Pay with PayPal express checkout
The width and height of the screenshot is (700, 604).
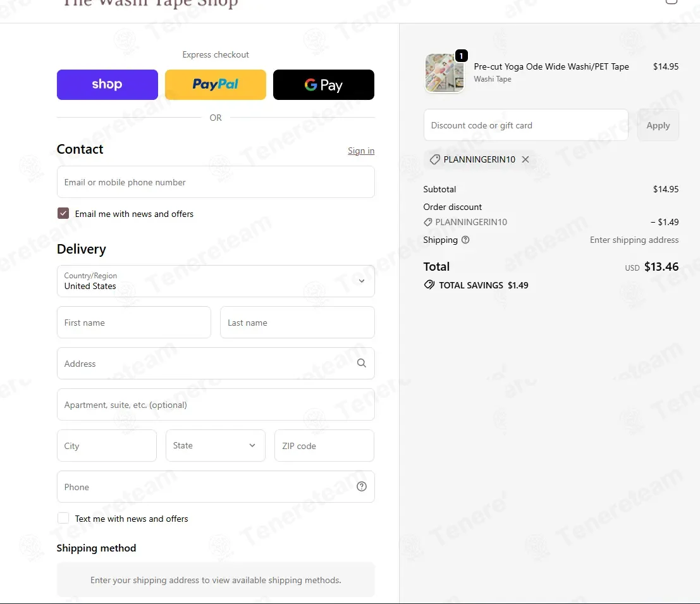[216, 85]
